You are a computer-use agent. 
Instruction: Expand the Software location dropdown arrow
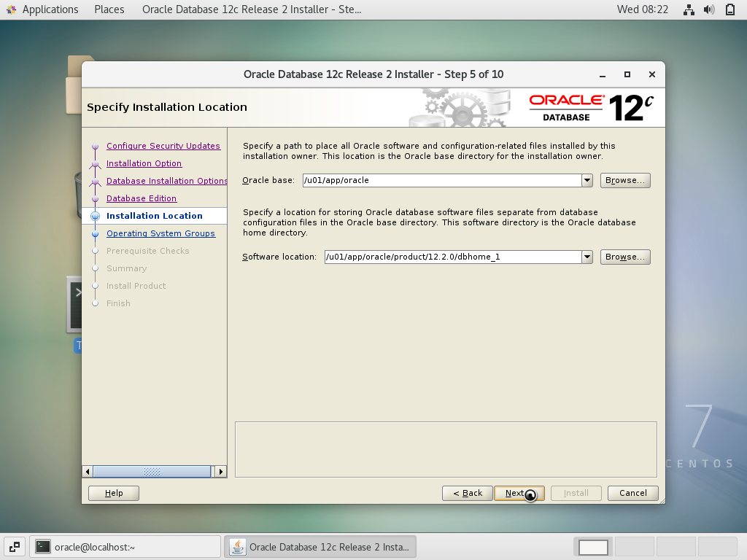click(587, 257)
